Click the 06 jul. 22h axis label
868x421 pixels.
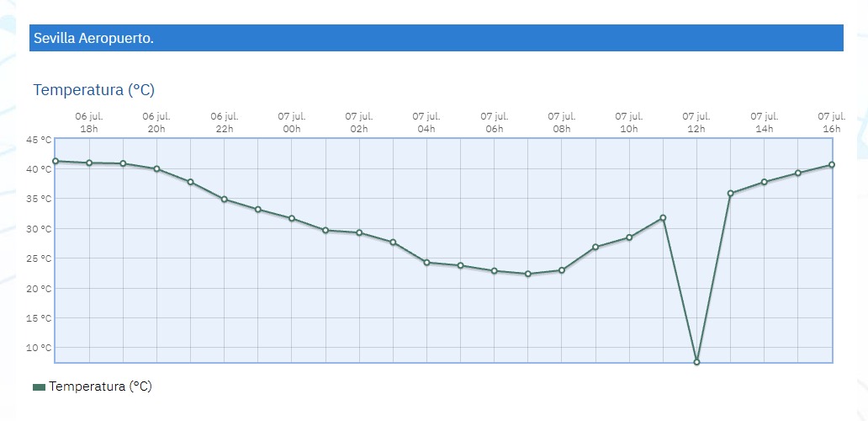coord(225,122)
